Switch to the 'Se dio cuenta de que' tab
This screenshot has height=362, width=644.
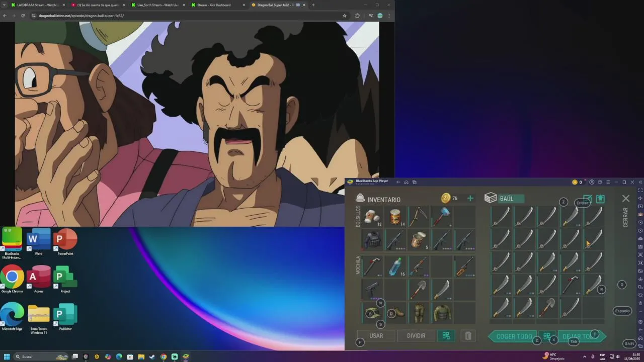coord(97,5)
